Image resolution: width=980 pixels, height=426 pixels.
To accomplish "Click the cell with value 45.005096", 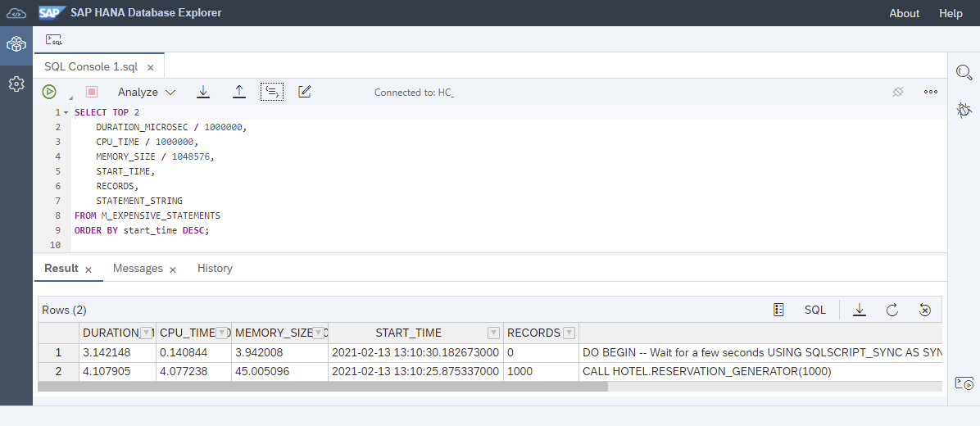I will pyautogui.click(x=280, y=372).
